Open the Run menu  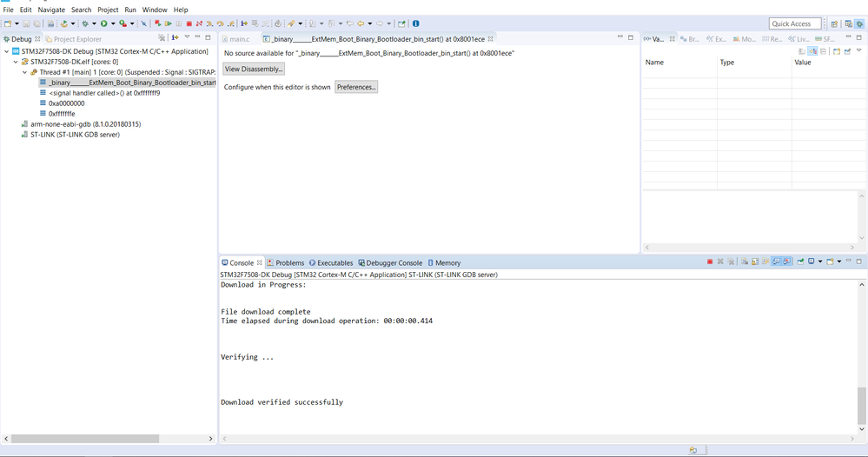(x=130, y=10)
